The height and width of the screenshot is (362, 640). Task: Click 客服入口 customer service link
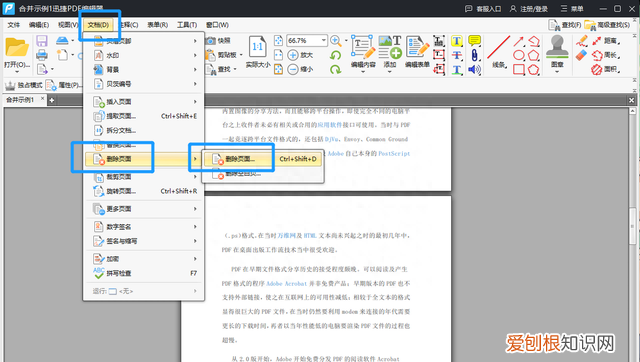pyautogui.click(x=483, y=9)
